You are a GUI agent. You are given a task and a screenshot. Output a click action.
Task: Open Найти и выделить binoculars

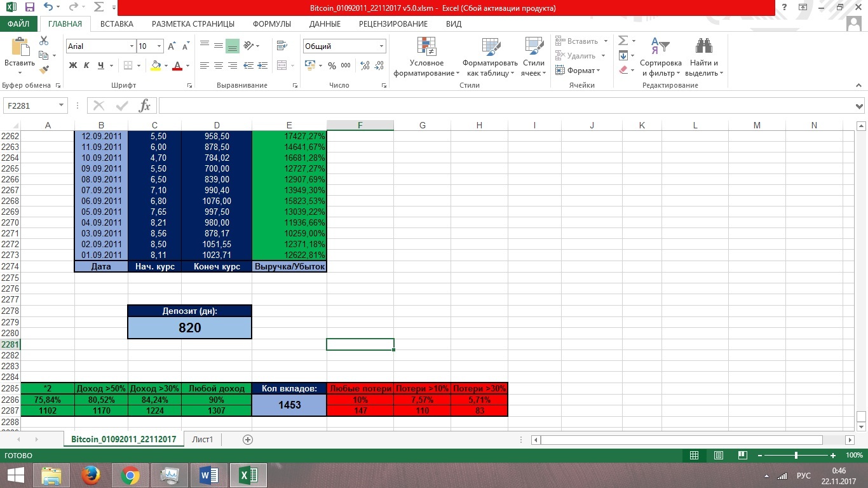click(703, 57)
